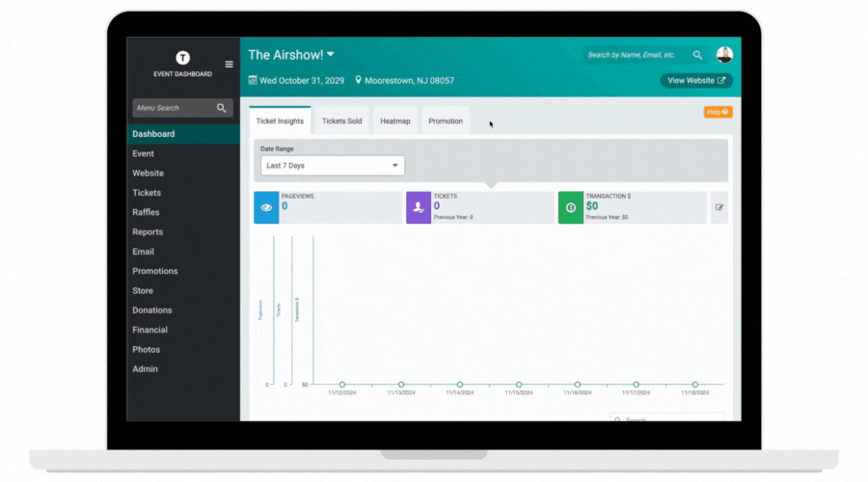Viewport: 868px width, 482px height.
Task: Open Store in the sidebar
Action: (x=183, y=290)
